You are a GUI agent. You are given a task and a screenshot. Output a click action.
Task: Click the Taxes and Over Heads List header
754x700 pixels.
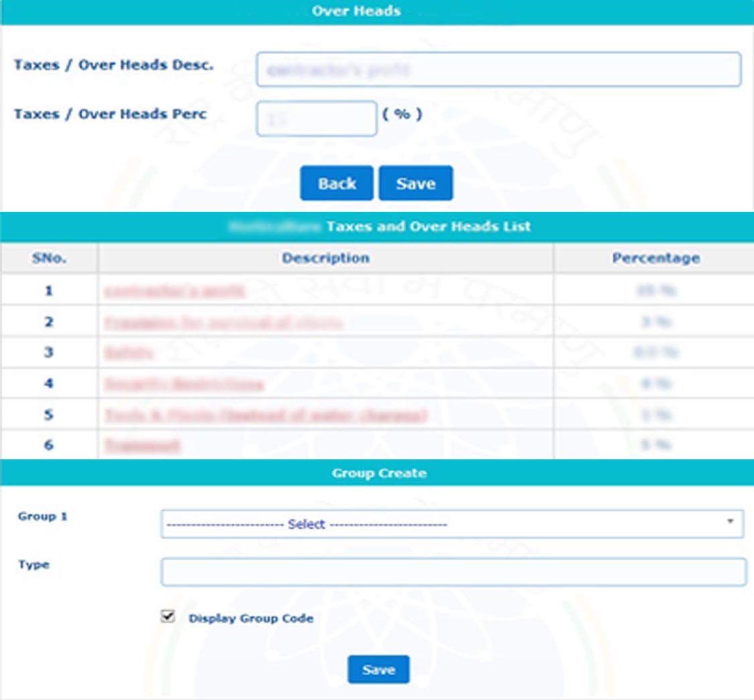[x=428, y=227]
